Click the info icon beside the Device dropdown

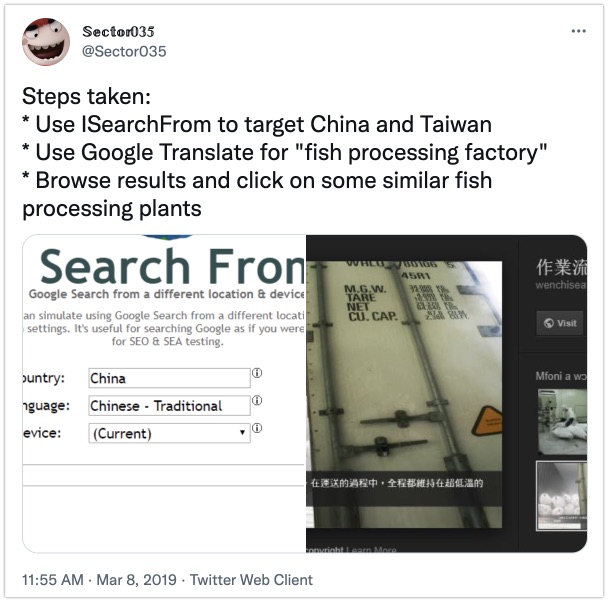click(257, 428)
